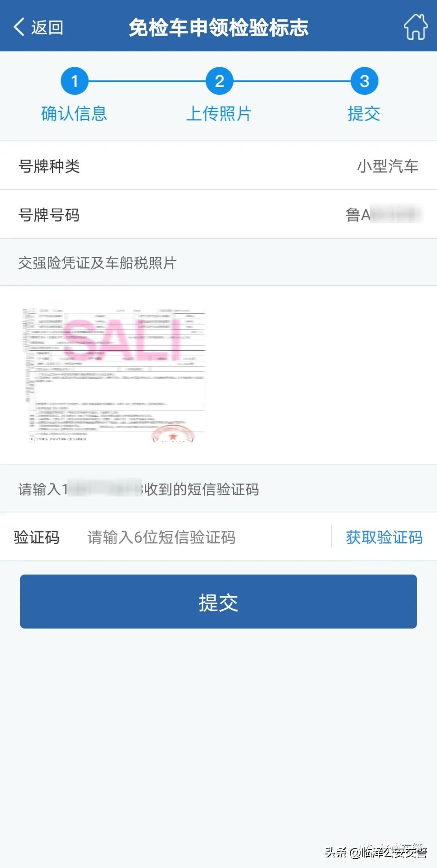Image resolution: width=437 pixels, height=868 pixels.
Task: Tap the 验证码 field label
Action: 37,537
